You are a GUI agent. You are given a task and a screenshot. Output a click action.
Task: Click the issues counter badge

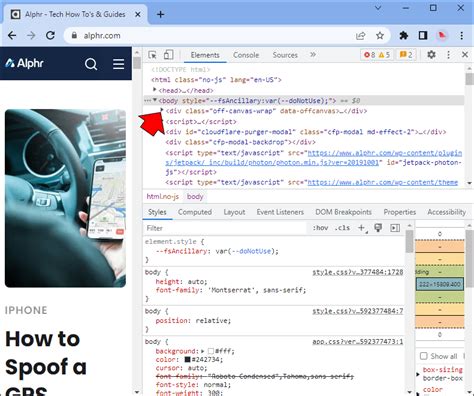(406, 55)
